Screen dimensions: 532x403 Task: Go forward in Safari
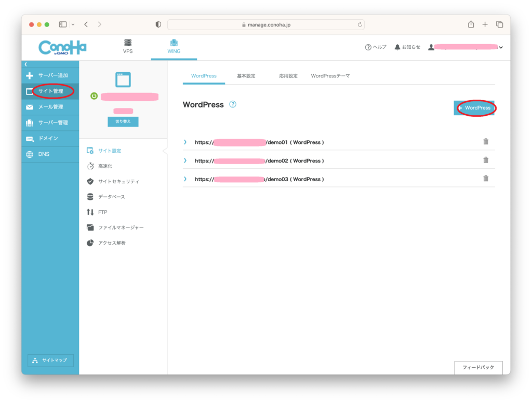pos(99,24)
